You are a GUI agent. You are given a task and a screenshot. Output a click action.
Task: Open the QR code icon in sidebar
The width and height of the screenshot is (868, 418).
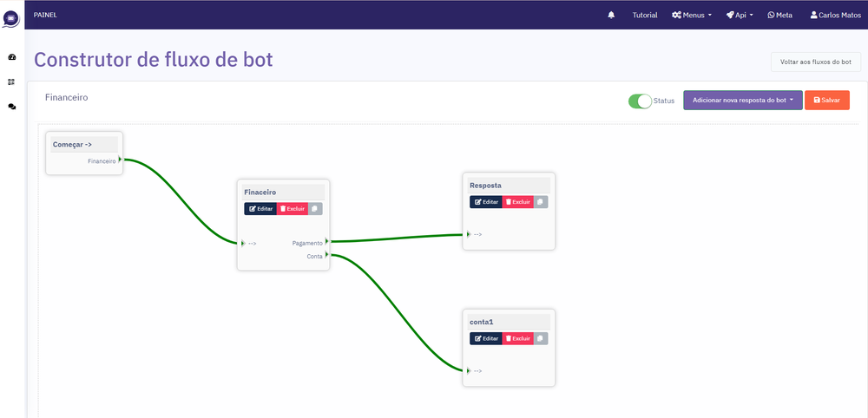[11, 82]
